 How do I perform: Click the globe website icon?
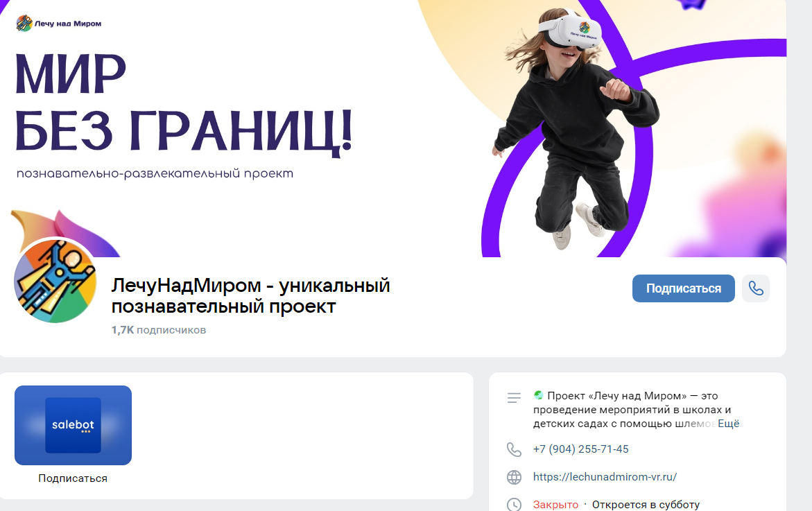coord(514,477)
